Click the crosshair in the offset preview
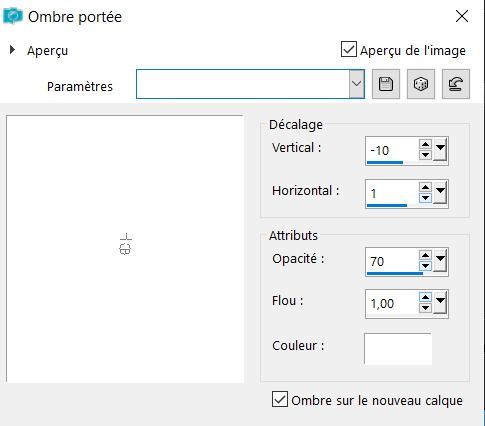 pyautogui.click(x=126, y=244)
